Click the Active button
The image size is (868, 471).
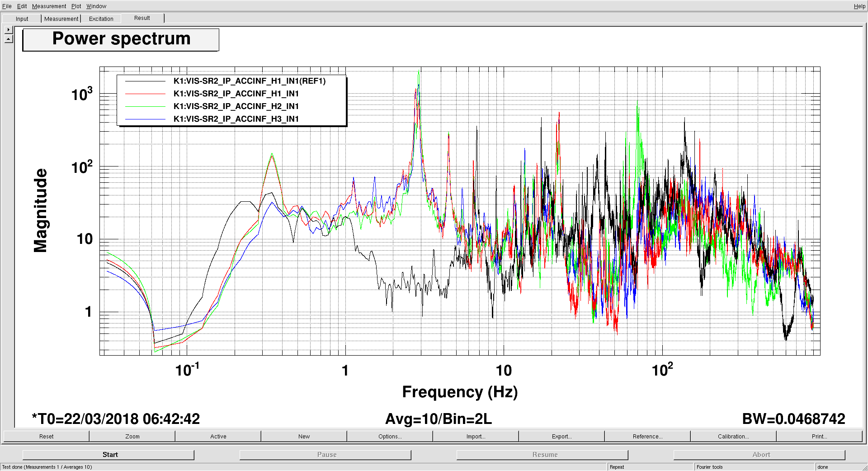(x=218, y=436)
